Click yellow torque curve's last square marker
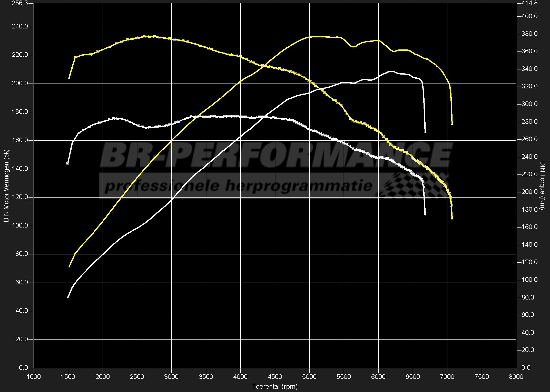550x392 pixels. click(452, 219)
